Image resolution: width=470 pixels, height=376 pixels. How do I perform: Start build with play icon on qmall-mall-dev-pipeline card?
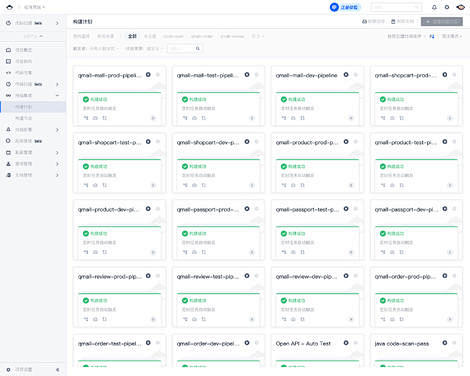351,118
